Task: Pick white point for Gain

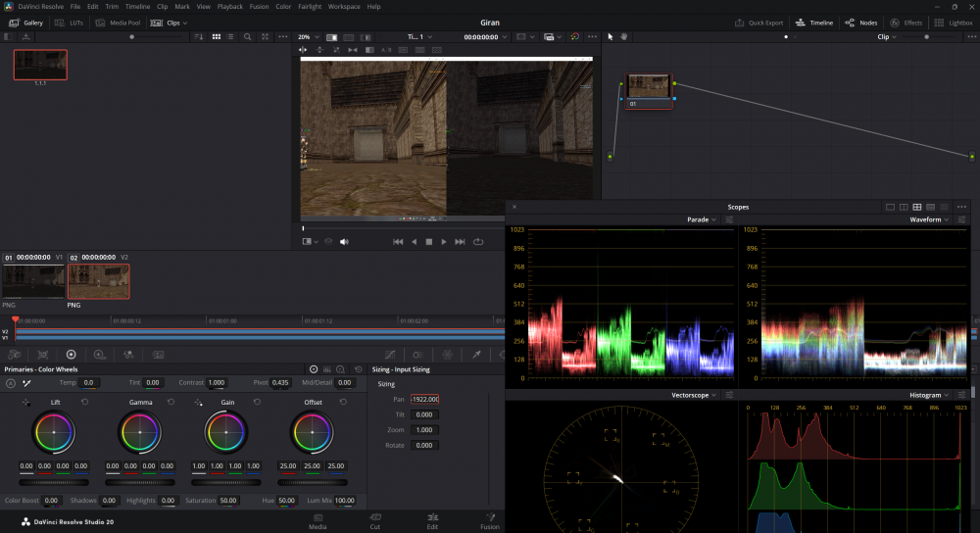Action: [198, 403]
